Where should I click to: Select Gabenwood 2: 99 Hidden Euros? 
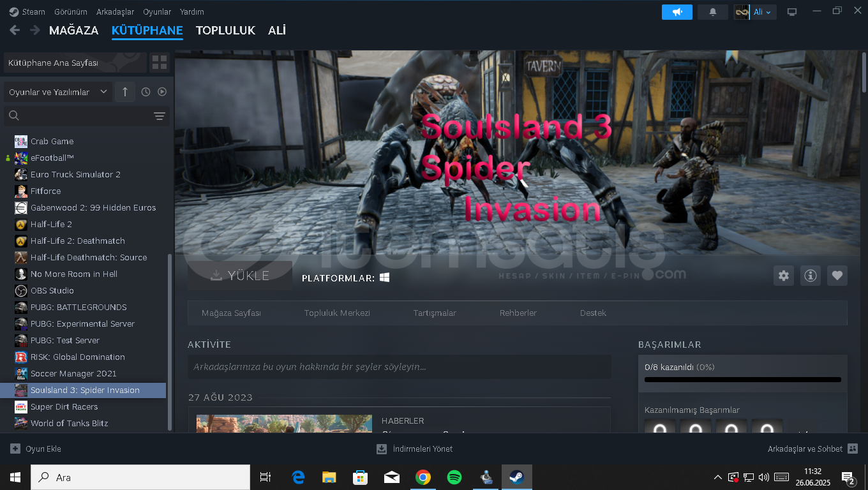point(93,207)
